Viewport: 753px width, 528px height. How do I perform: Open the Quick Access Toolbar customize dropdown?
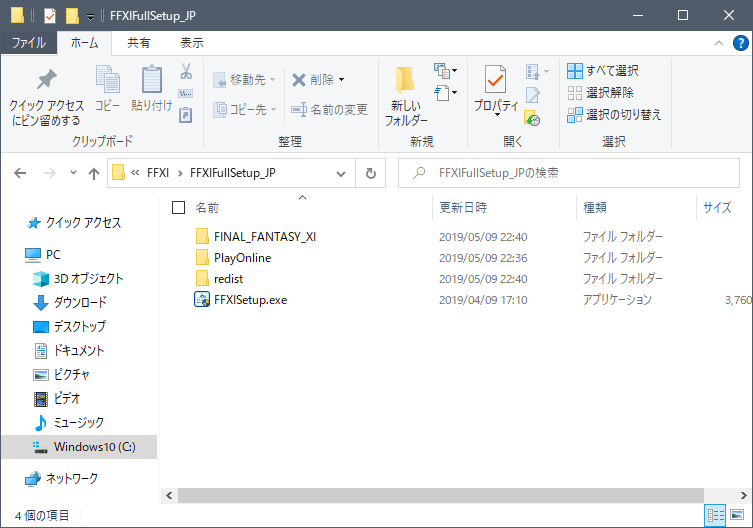point(90,17)
